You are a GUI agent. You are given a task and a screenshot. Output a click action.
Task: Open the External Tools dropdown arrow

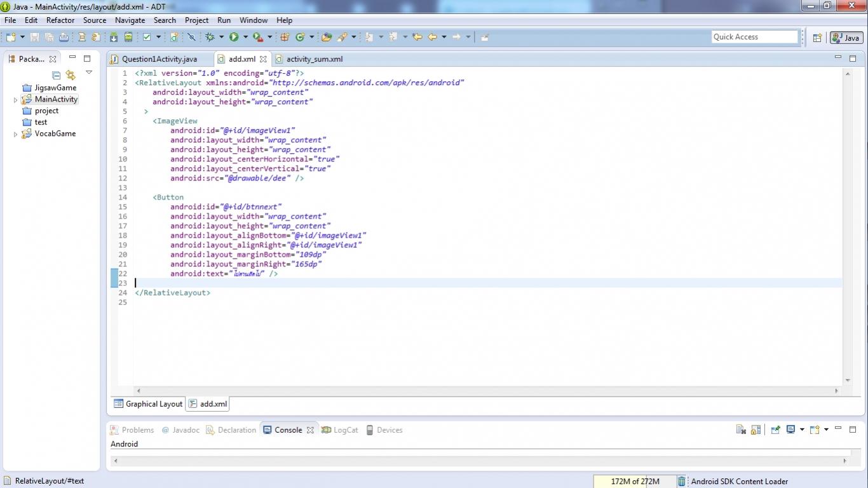point(269,37)
